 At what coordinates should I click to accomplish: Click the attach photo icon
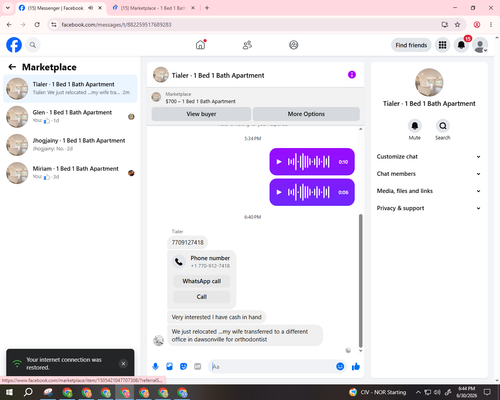(169, 367)
